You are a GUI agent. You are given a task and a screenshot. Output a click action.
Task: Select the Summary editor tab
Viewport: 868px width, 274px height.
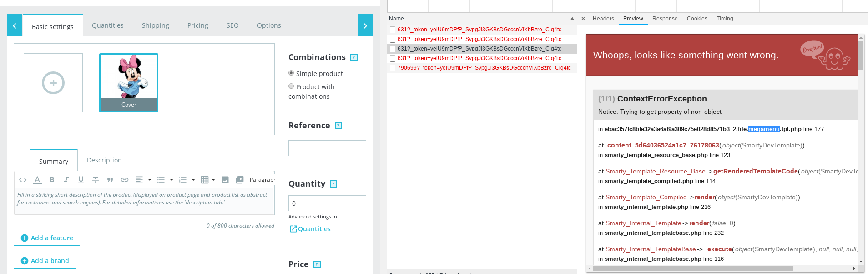[x=54, y=161]
